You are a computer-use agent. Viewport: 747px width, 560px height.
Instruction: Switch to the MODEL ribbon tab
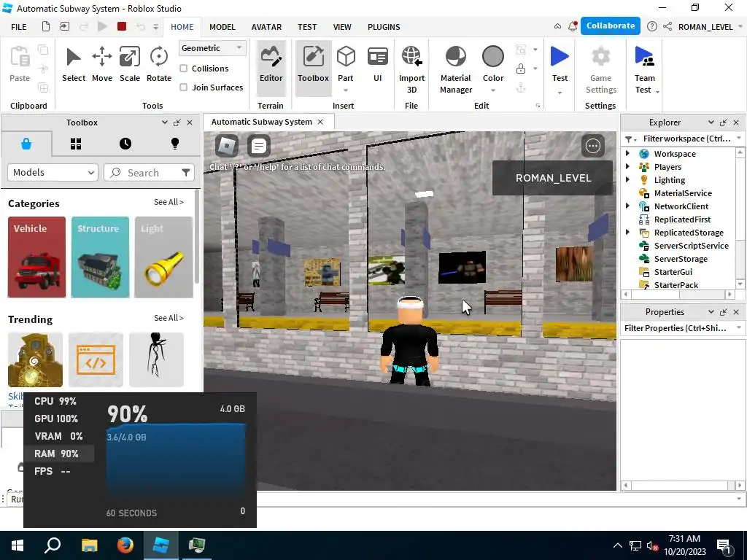222,27
